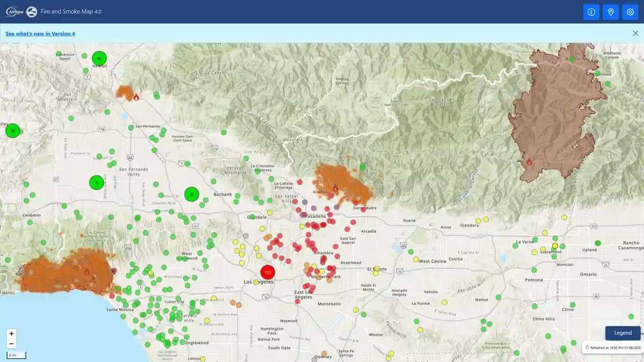
Task: Select the green sensor northwest of West Covina
Action: point(411,252)
